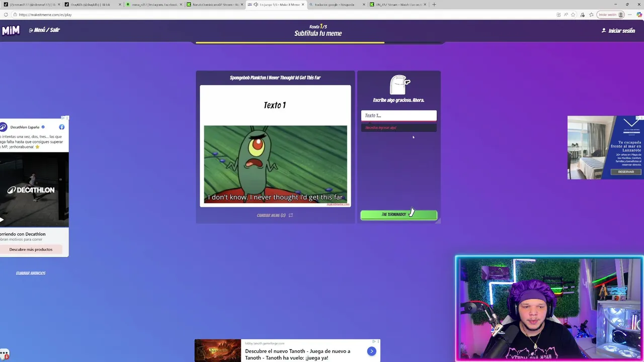
Task: Switch to NarutoDominicano Stream tab
Action: (215, 5)
